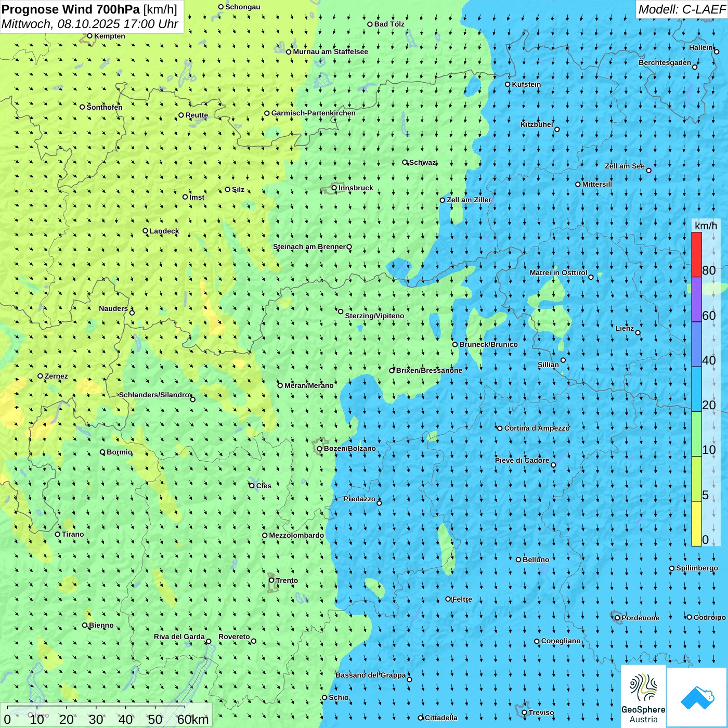Click the Treviso city marker
This screenshot has width=728, height=728.
524,712
